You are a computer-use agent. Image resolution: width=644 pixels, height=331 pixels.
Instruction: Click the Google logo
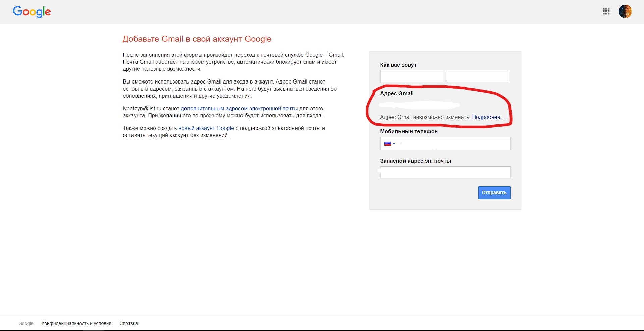tap(32, 12)
